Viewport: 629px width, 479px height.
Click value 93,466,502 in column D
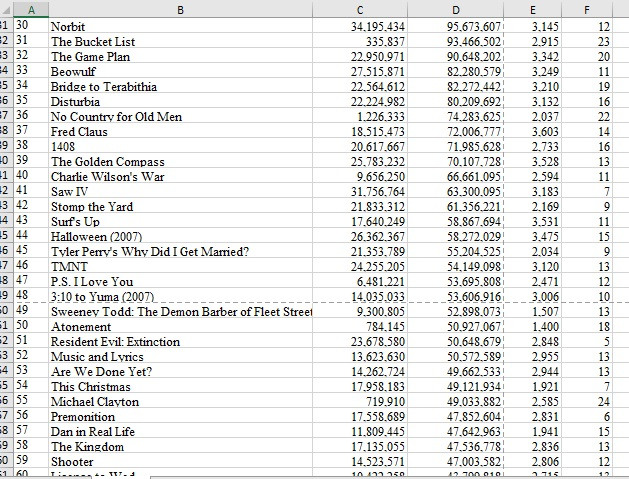click(455, 41)
